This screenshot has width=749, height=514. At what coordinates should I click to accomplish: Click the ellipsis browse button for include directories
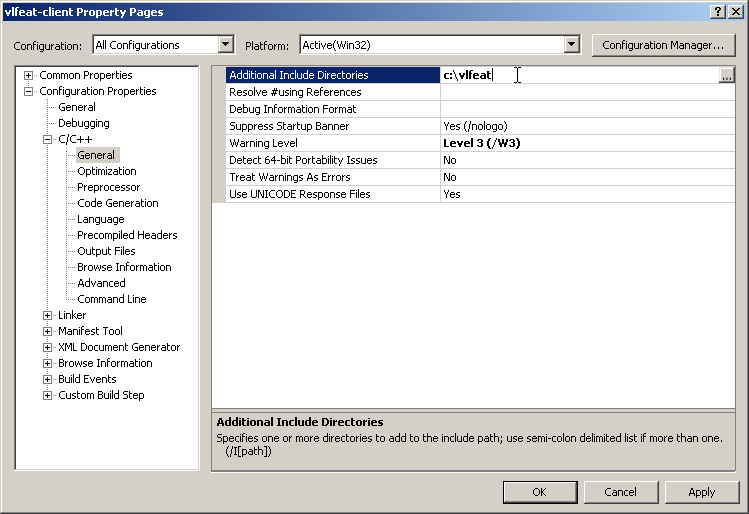point(726,76)
